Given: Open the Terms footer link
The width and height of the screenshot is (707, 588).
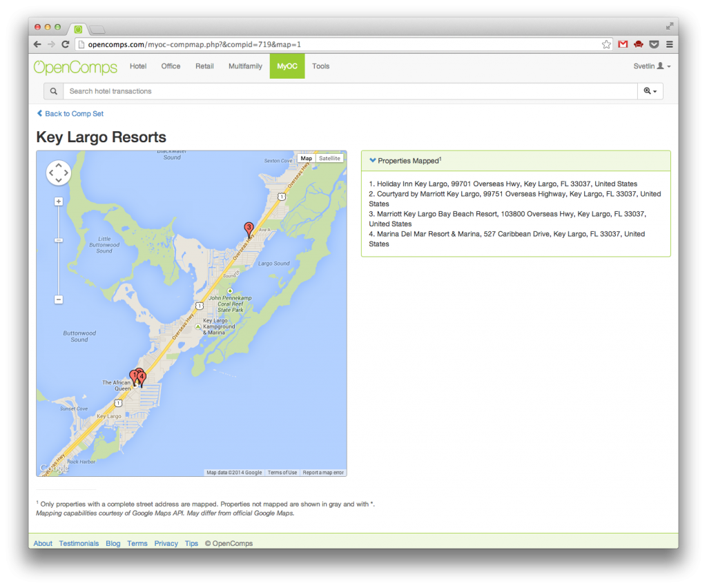Looking at the screenshot, I should tap(137, 543).
